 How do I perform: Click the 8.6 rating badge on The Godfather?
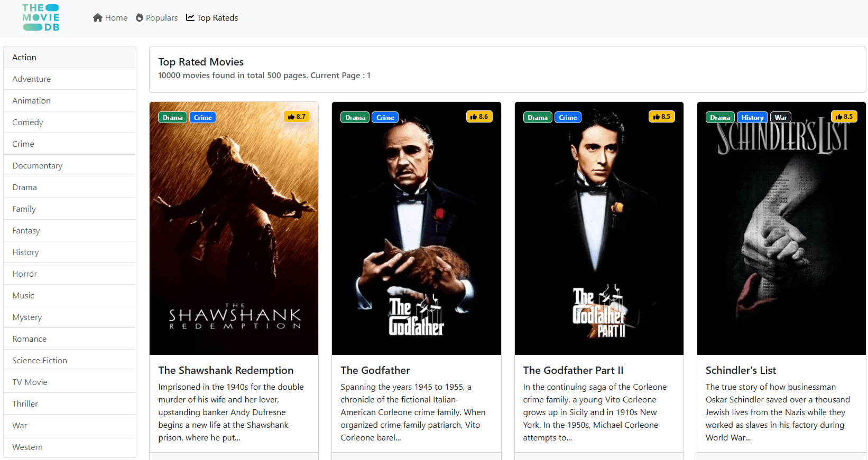tap(479, 117)
